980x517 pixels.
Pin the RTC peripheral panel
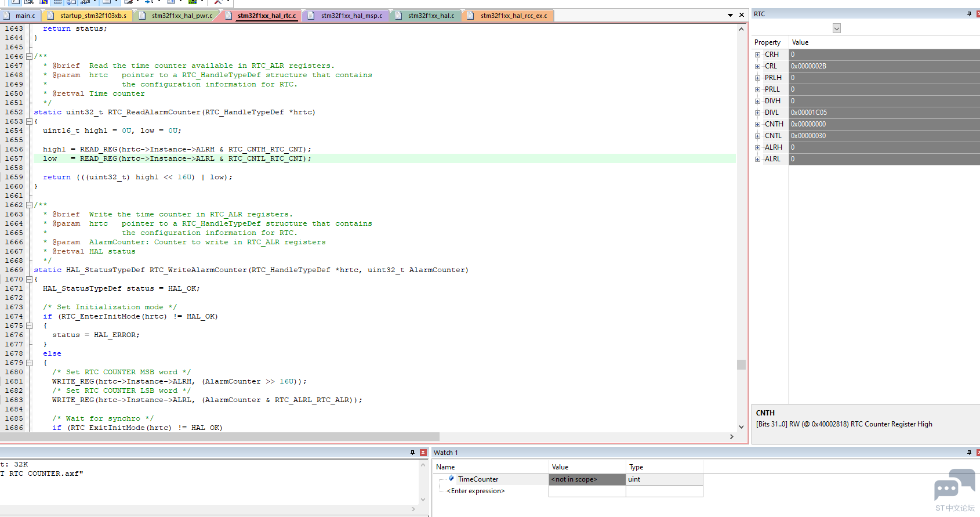coord(969,14)
